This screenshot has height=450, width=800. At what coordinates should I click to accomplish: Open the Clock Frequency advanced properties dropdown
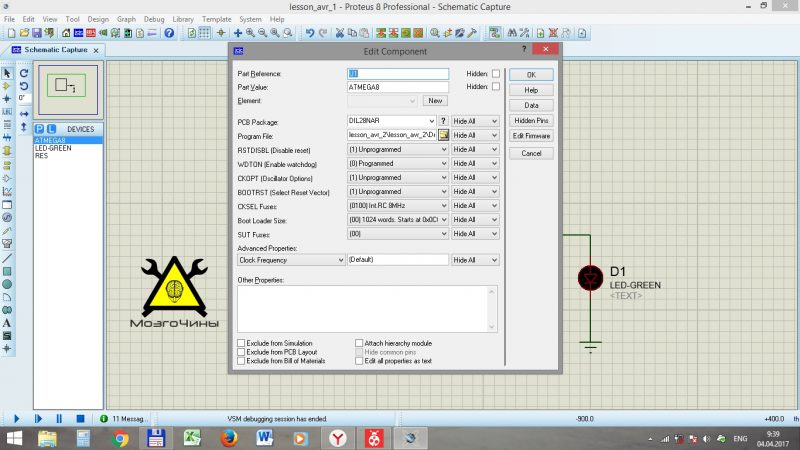pyautogui.click(x=291, y=260)
